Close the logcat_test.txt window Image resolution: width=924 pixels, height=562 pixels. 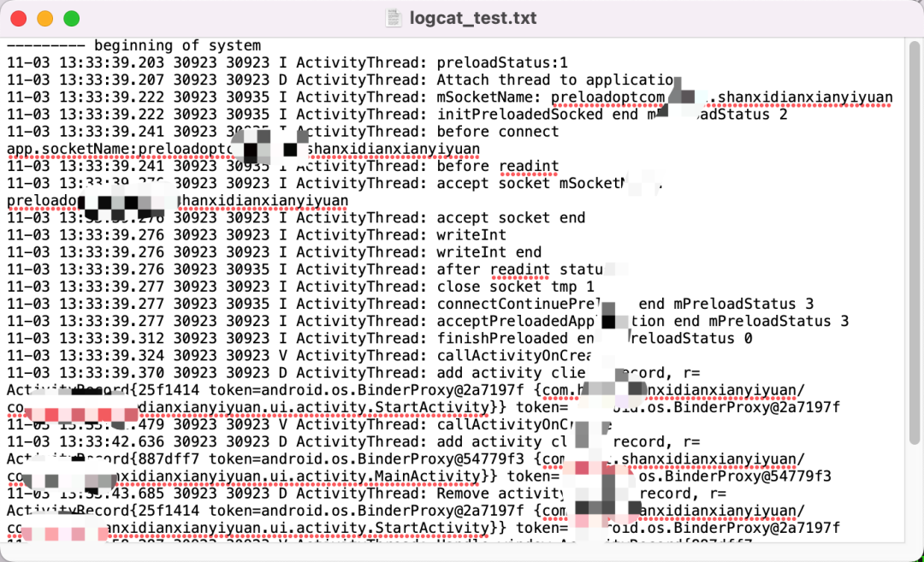tap(19, 18)
